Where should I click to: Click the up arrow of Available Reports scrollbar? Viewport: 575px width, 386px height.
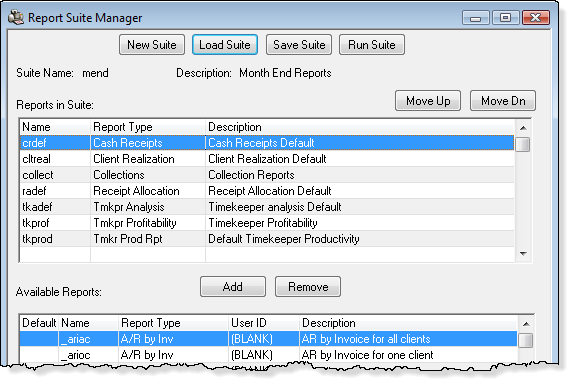click(x=526, y=324)
